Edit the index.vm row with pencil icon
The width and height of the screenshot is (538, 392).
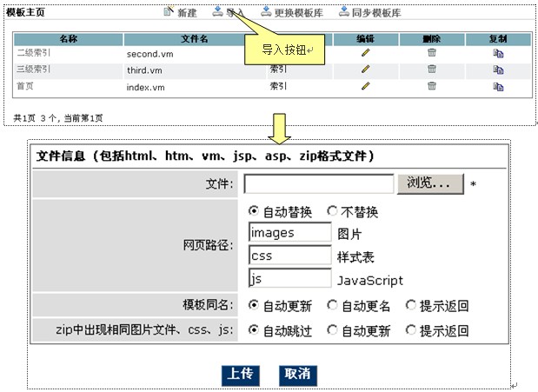366,85
